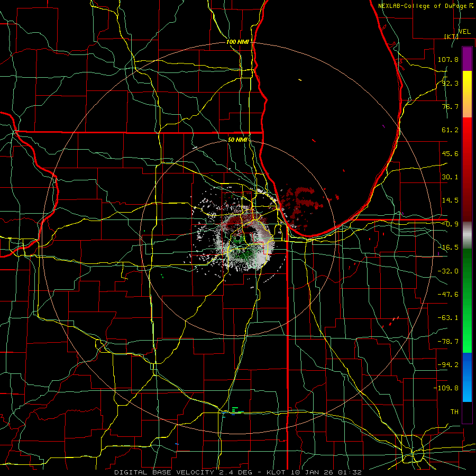Select the -0.9 velocity scale value
This screenshot has width=476, height=476.
tap(450, 224)
